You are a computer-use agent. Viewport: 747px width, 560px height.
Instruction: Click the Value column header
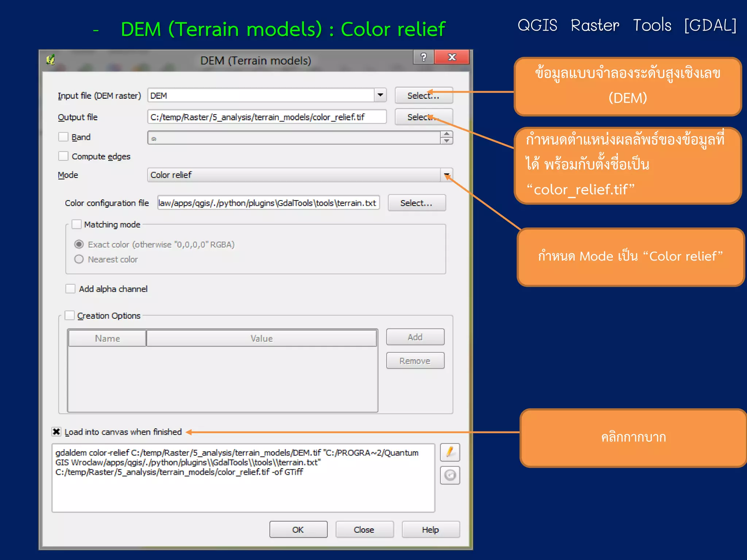[262, 338]
